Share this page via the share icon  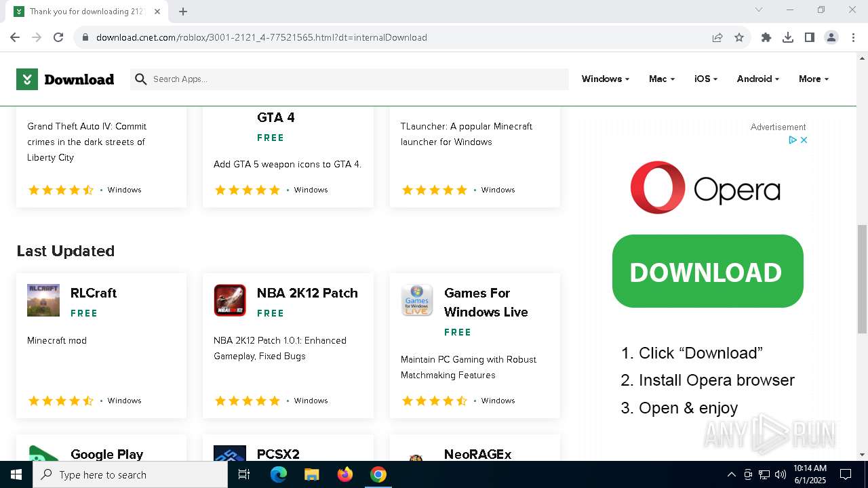717,37
